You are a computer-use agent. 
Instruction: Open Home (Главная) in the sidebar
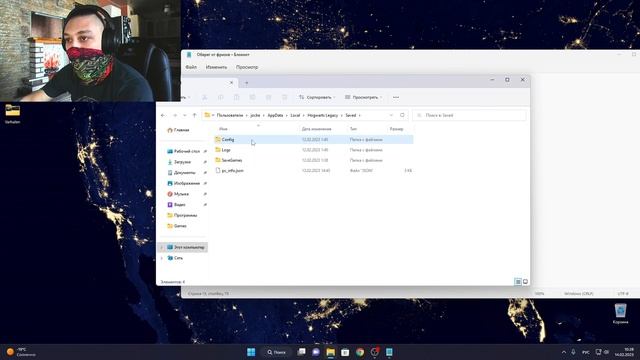178,130
